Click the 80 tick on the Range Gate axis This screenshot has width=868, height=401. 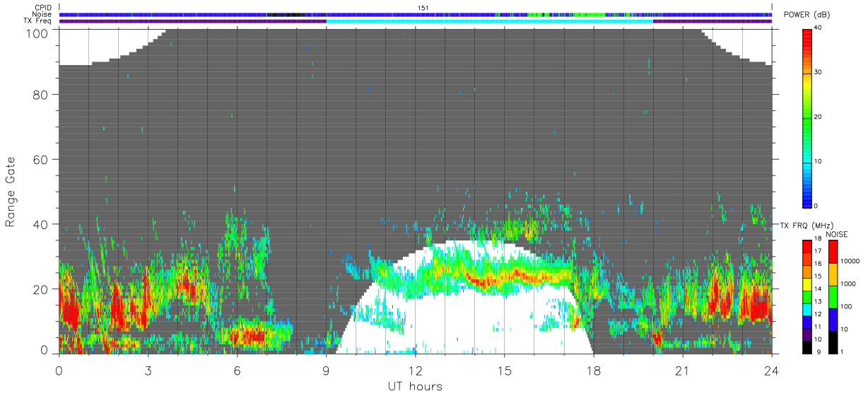(x=40, y=93)
